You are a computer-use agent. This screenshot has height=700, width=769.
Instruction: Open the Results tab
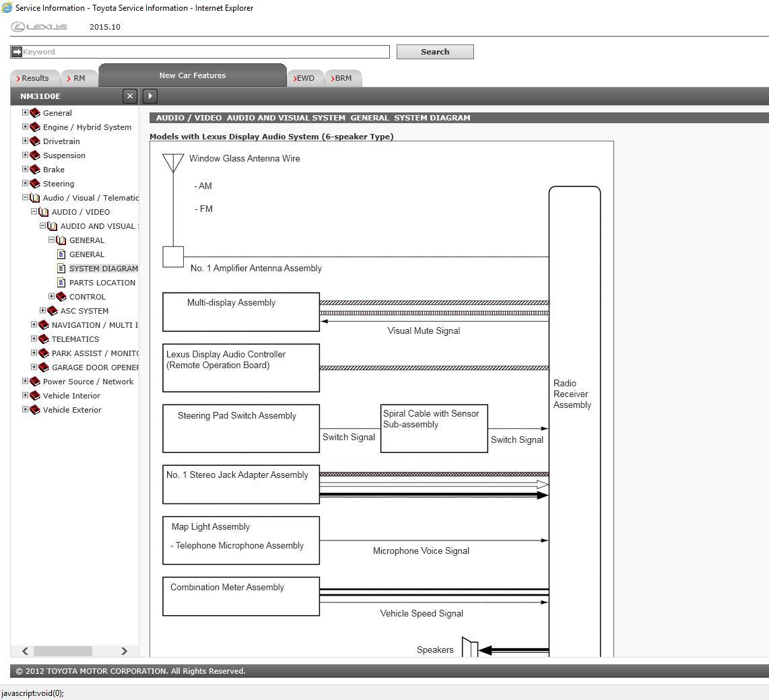click(x=34, y=79)
